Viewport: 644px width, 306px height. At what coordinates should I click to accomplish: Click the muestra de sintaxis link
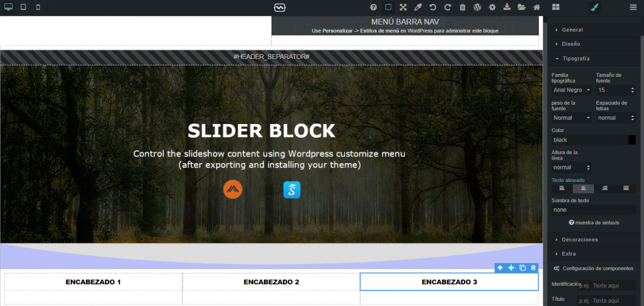point(594,223)
